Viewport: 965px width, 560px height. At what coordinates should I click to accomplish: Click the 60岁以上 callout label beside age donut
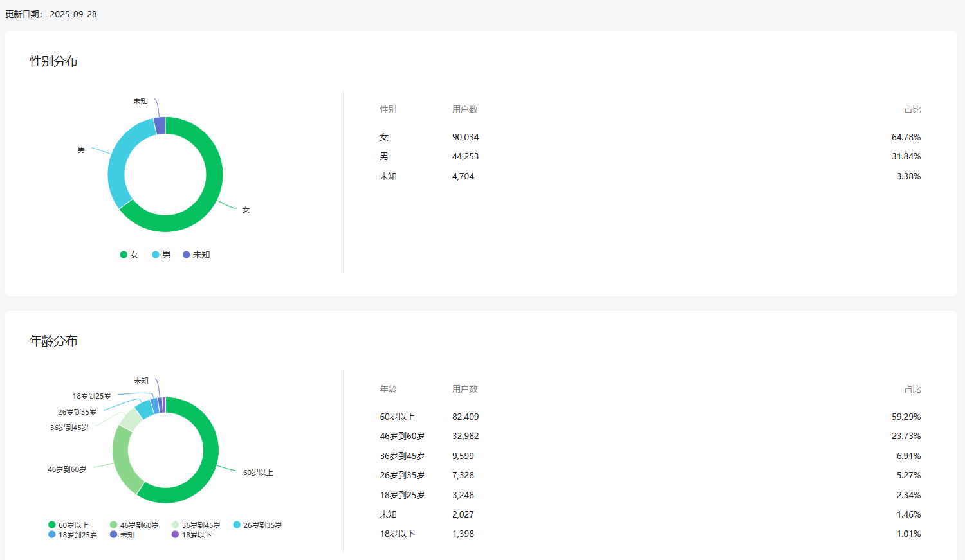(258, 473)
